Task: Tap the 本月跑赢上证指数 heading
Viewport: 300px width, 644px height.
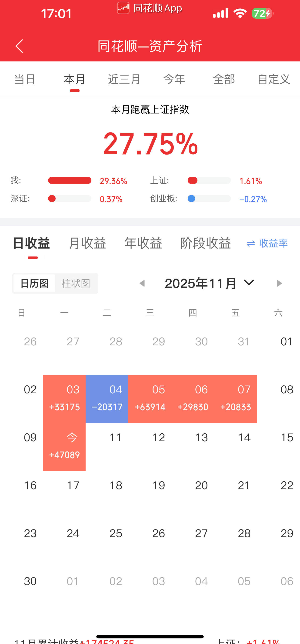Action: [150, 109]
